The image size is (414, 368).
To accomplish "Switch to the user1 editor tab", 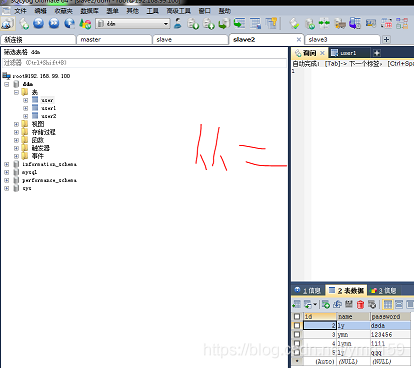I will tap(349, 53).
